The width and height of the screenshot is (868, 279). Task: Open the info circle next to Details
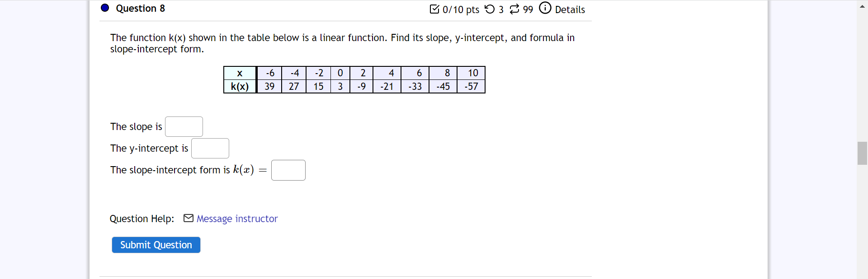[x=545, y=8]
